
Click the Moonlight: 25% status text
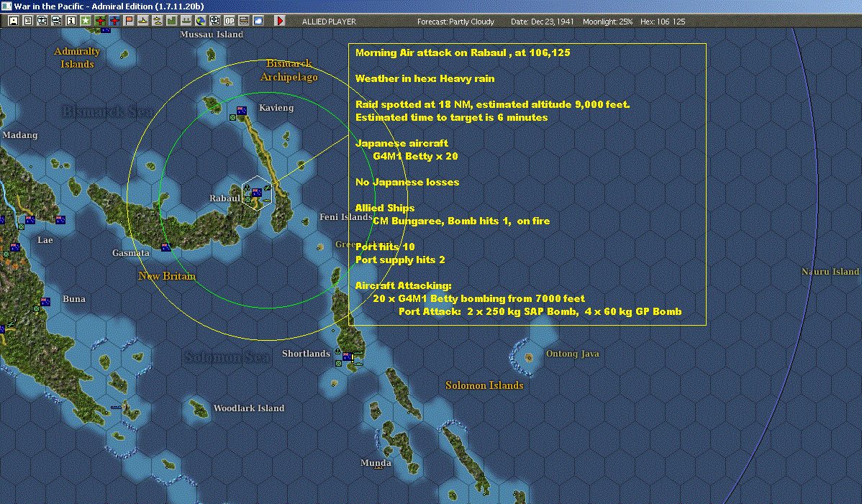tap(607, 22)
